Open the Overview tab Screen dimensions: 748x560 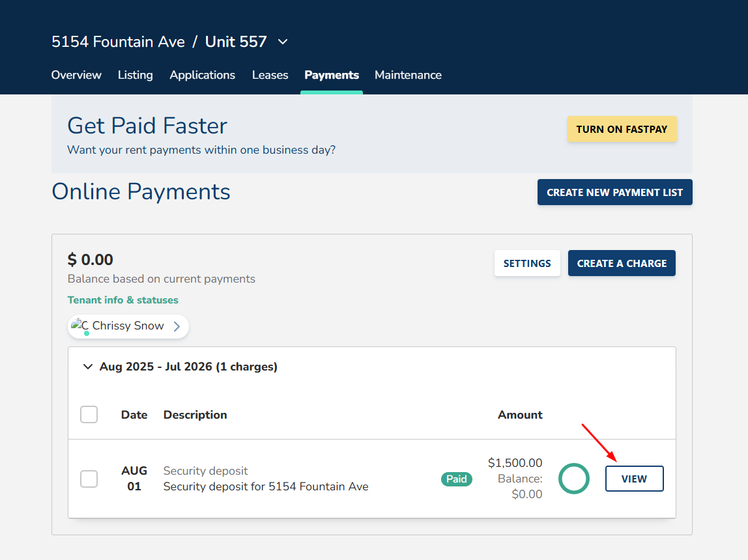tap(76, 75)
